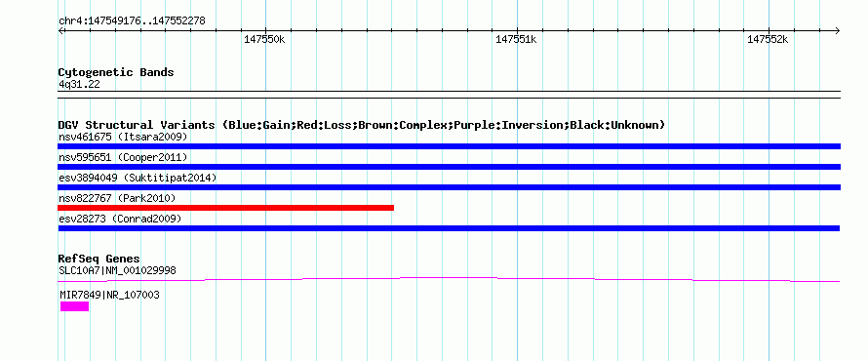Image resolution: width=868 pixels, height=361 pixels.
Task: Select the esv3894049 (Suktitipat2014) variant label
Action: pyautogui.click(x=138, y=178)
